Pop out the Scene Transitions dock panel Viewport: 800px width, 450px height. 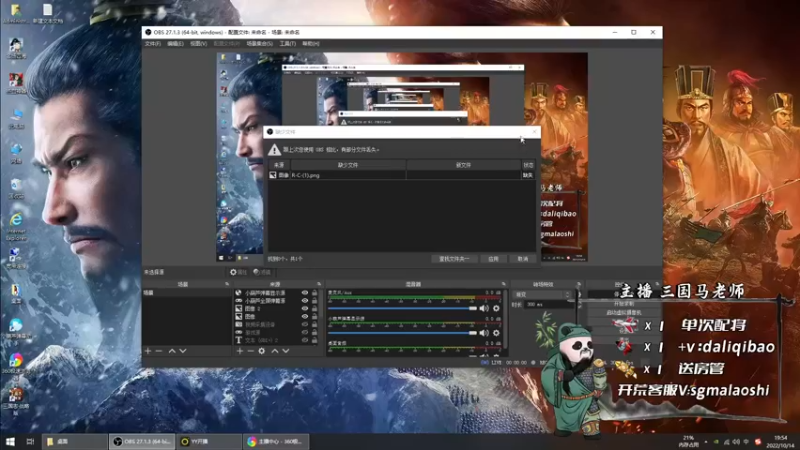tap(579, 284)
